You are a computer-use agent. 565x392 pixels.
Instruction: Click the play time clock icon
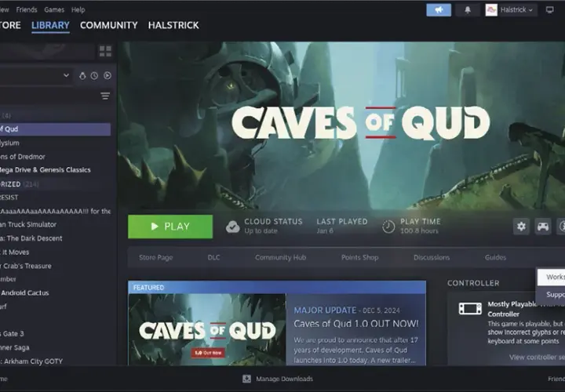click(388, 227)
